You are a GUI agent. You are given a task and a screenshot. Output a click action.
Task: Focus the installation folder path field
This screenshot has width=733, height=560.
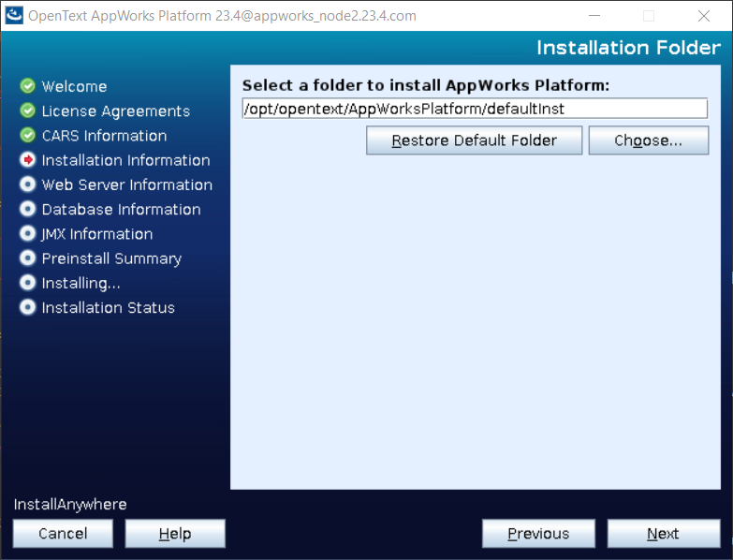(474, 109)
